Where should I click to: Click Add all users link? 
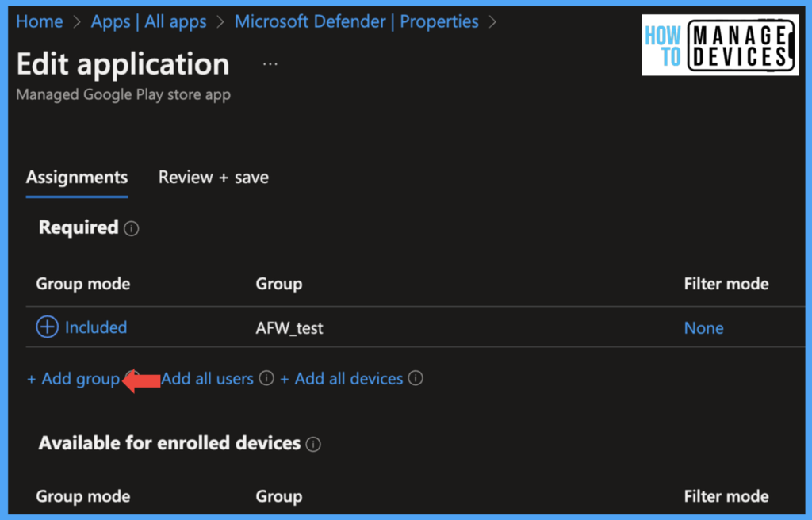pyautogui.click(x=207, y=379)
